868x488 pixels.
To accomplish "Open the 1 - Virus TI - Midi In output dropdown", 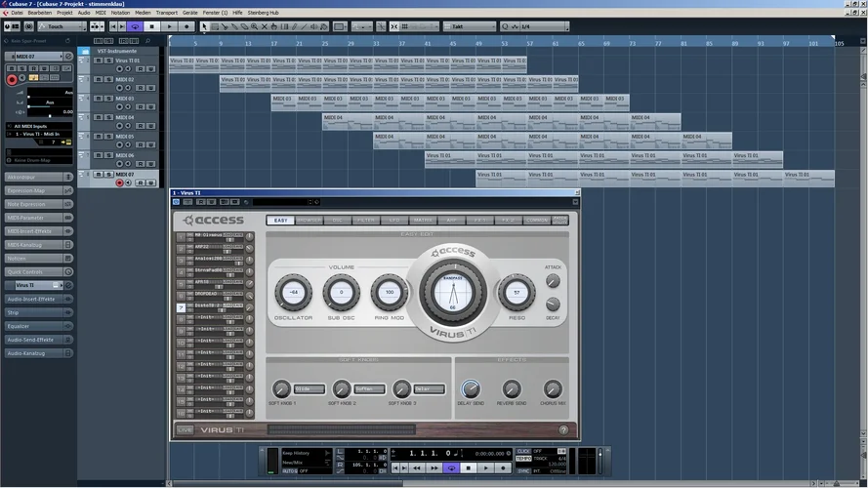I will pos(39,134).
